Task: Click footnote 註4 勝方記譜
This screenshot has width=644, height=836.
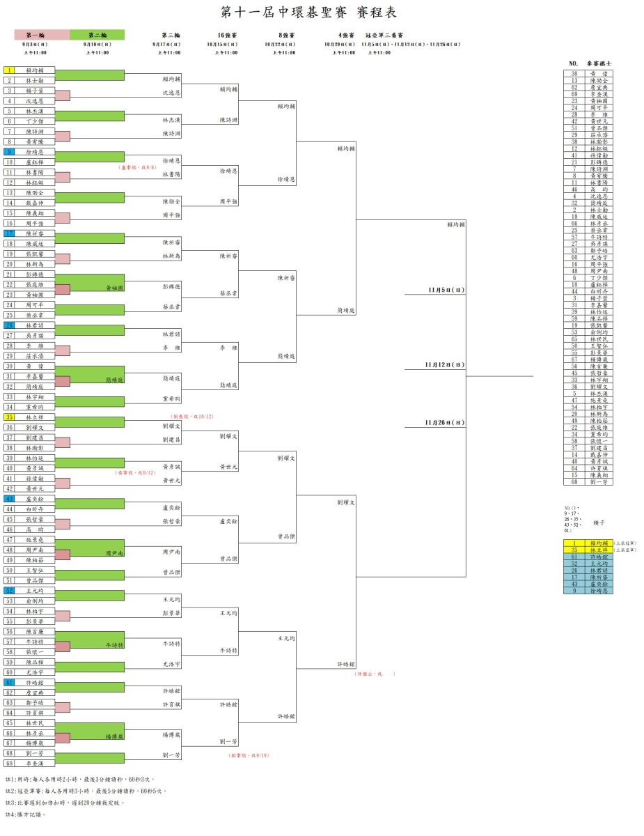Action: (26, 814)
